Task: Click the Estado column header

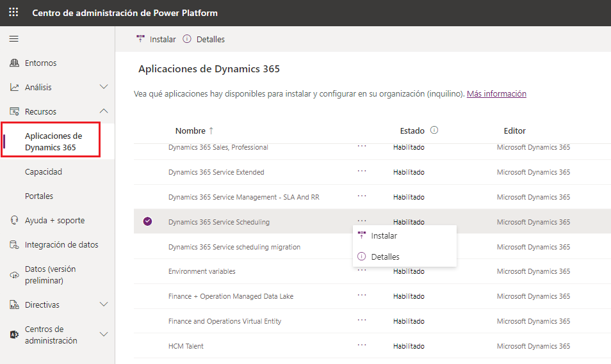Action: click(412, 131)
